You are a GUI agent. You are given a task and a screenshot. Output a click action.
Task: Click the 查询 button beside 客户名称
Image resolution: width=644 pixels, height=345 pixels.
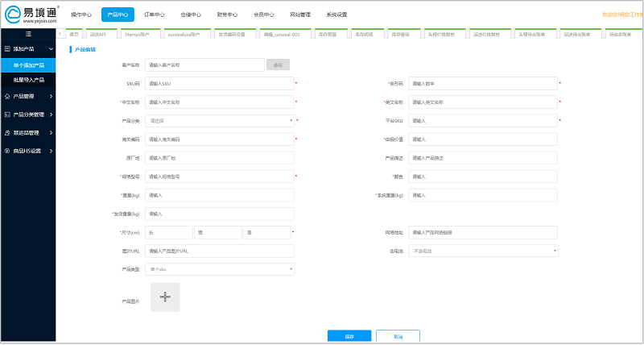click(x=278, y=64)
